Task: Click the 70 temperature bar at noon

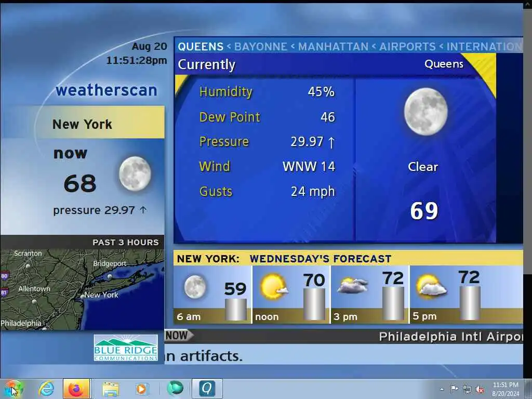Action: pyautogui.click(x=314, y=304)
